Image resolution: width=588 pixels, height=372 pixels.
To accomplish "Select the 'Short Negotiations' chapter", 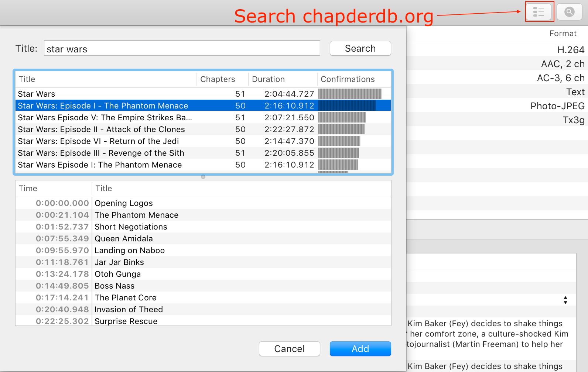I will pos(203,227).
